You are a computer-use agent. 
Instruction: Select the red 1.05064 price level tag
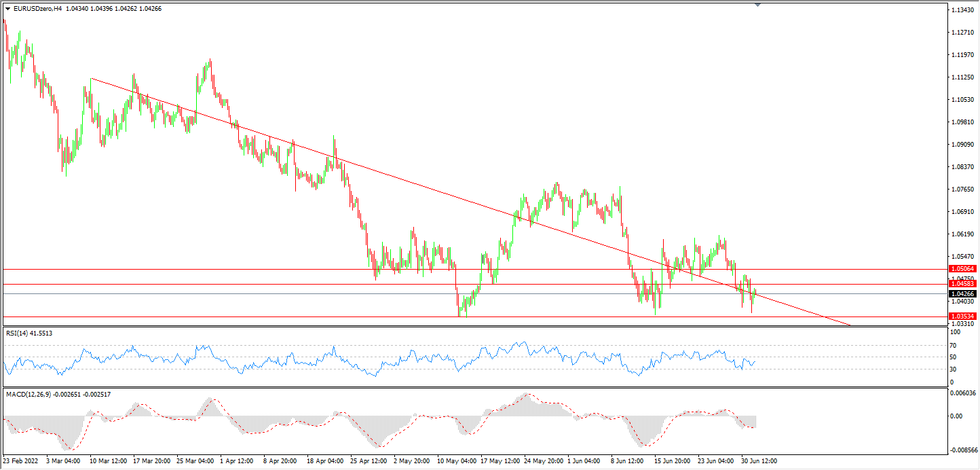click(964, 269)
